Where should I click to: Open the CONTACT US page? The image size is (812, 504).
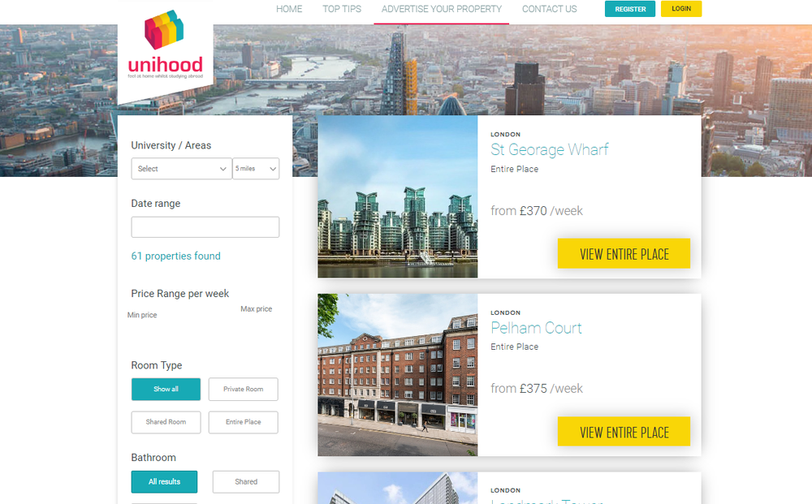coord(550,9)
